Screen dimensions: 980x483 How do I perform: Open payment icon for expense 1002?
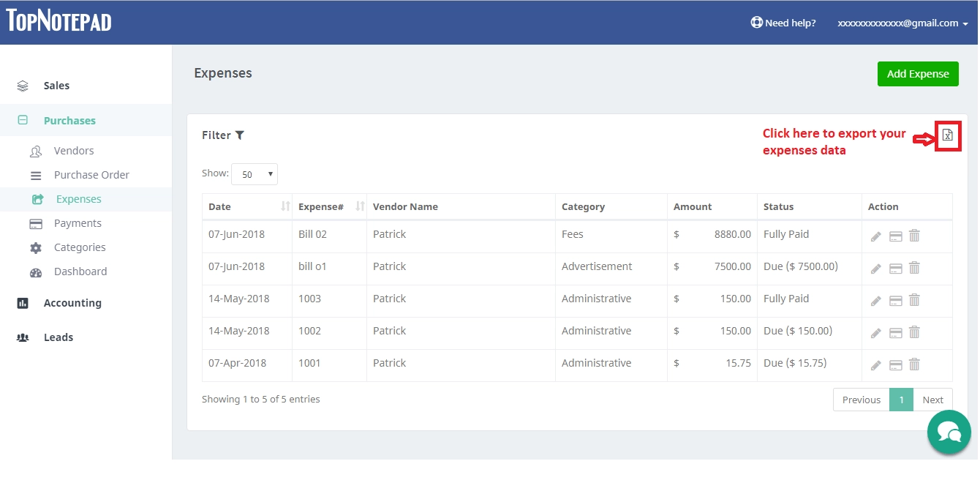pos(895,333)
